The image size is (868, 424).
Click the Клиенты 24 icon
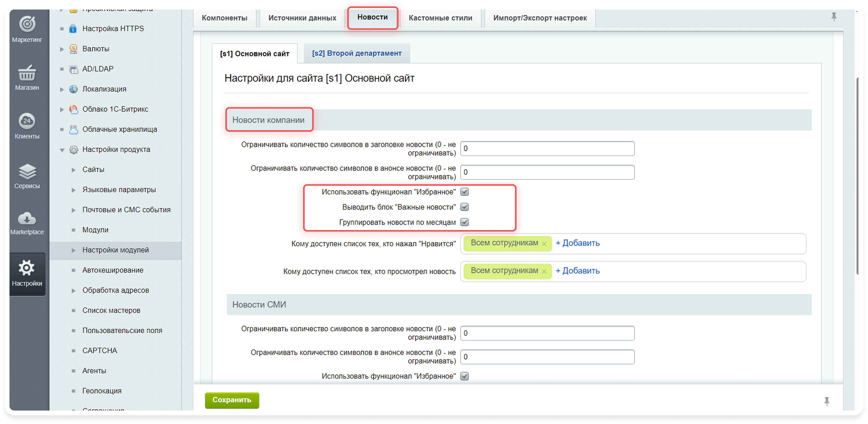coord(27,121)
